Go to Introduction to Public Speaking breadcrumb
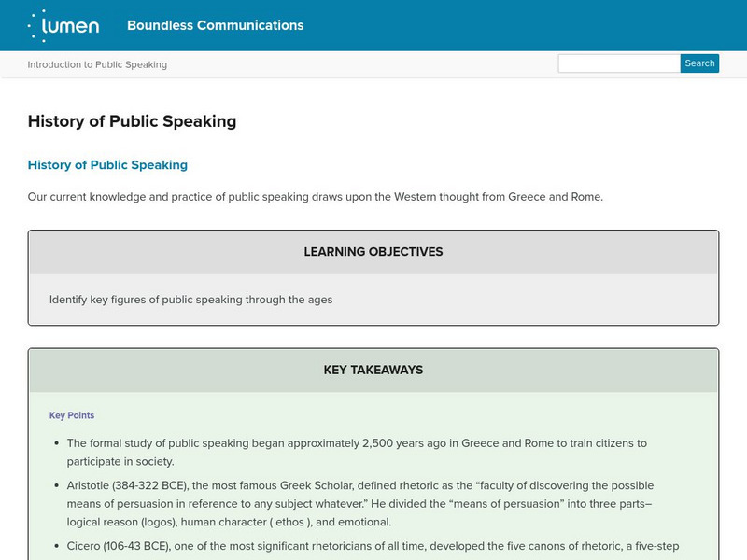 point(97,64)
